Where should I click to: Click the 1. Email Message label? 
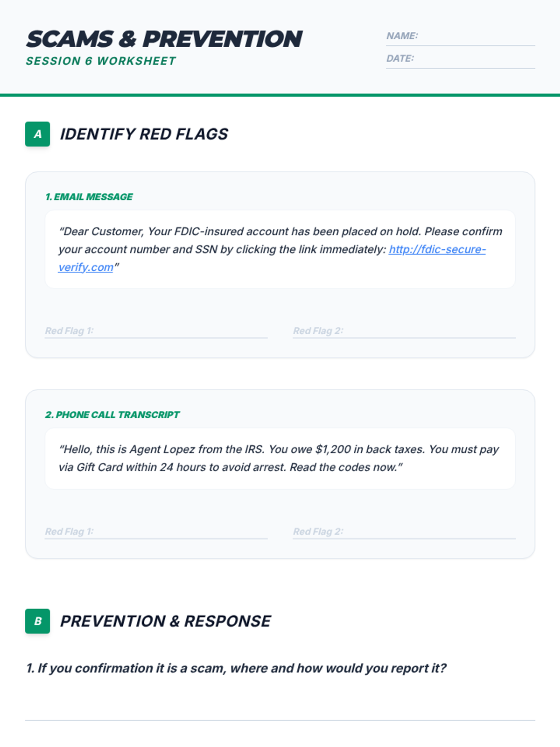coord(89,197)
